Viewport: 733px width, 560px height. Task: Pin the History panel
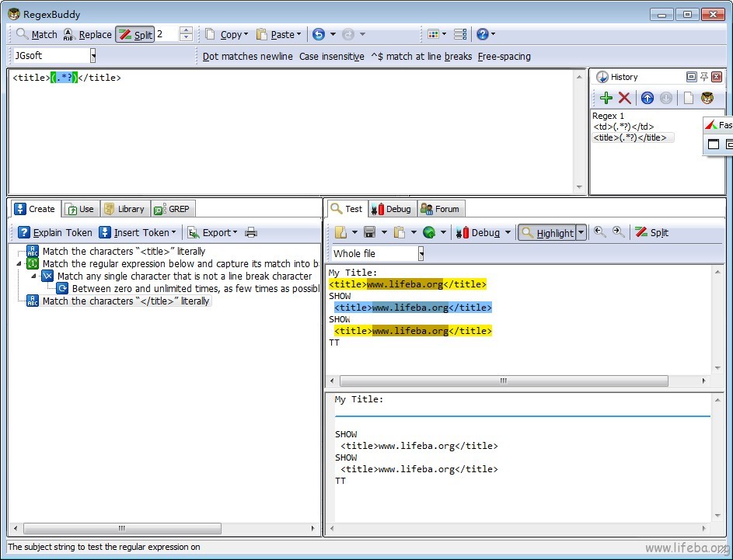[704, 77]
